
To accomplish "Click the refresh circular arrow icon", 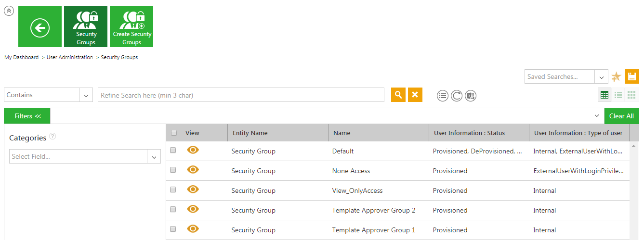I will [x=457, y=96].
